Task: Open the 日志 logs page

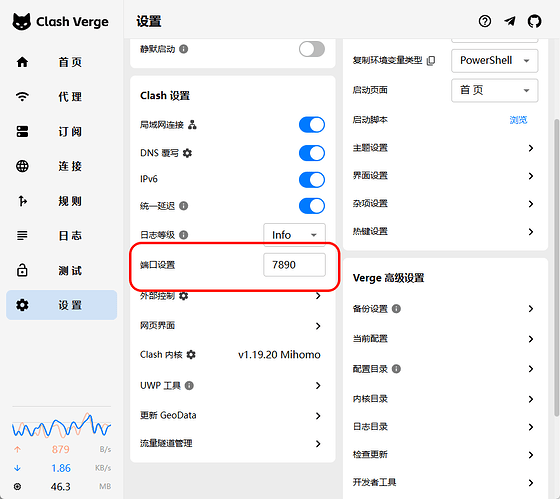Action: [61, 236]
